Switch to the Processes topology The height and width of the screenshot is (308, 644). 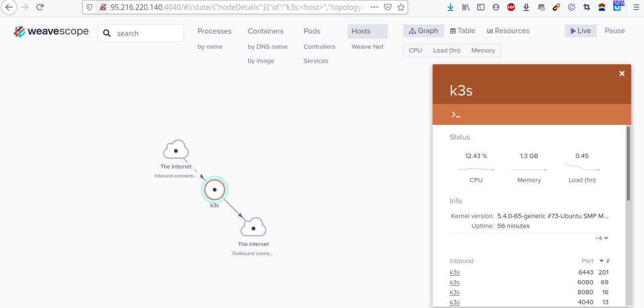(x=215, y=31)
